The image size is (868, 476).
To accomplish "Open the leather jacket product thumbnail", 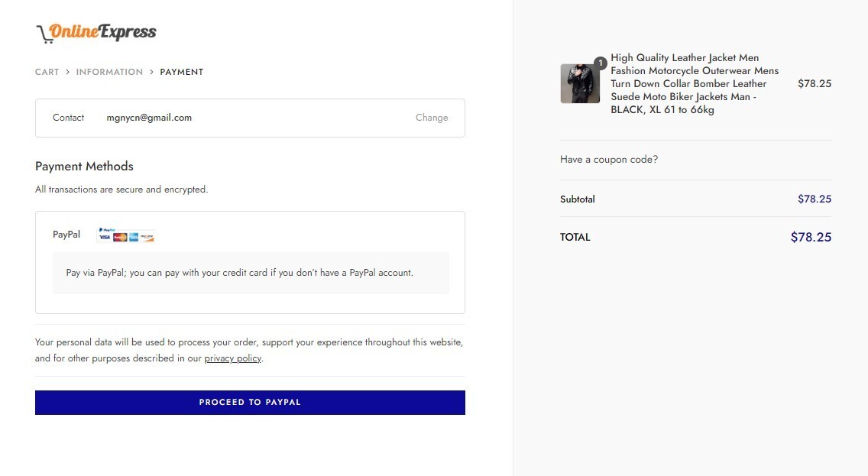I will coord(580,83).
